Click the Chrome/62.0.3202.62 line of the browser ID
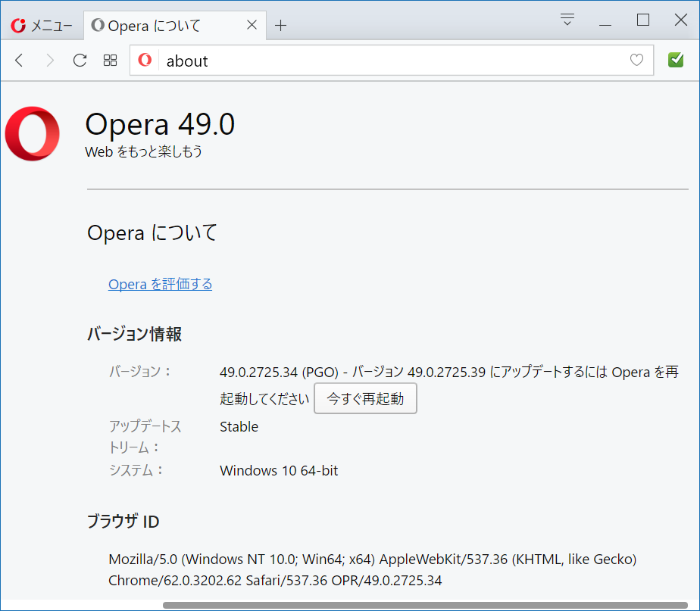Screen dimensions: 700x611 pos(275,580)
